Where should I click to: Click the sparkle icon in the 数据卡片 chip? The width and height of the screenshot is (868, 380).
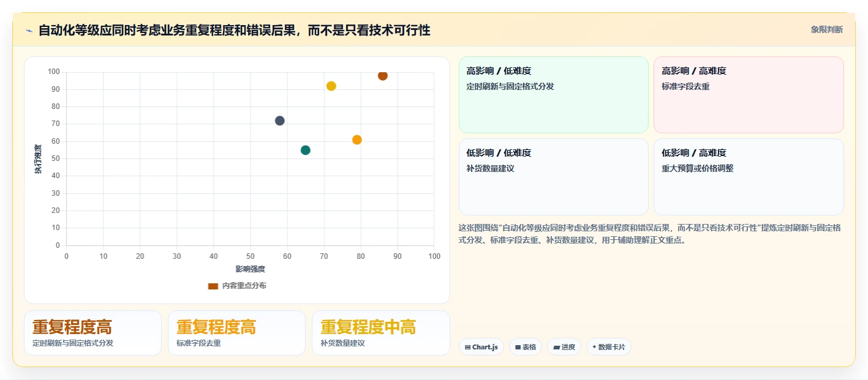pos(594,347)
